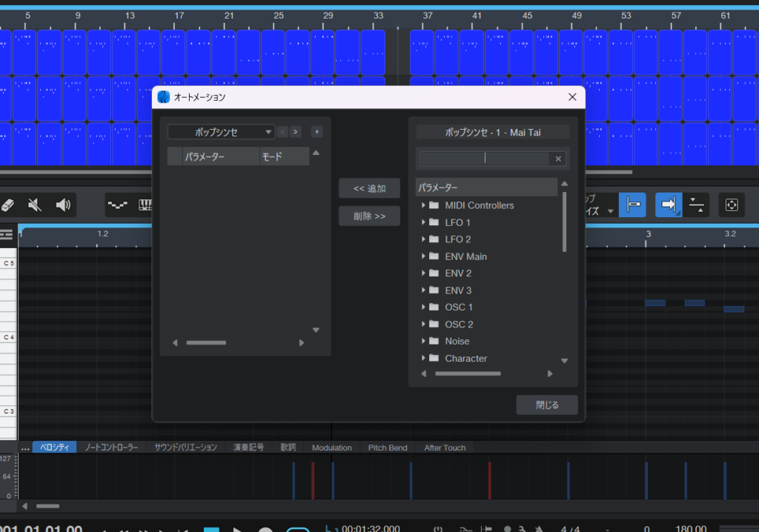Click right list horizontal scrollbar thumb
This screenshot has height=532, width=759.
coord(468,373)
